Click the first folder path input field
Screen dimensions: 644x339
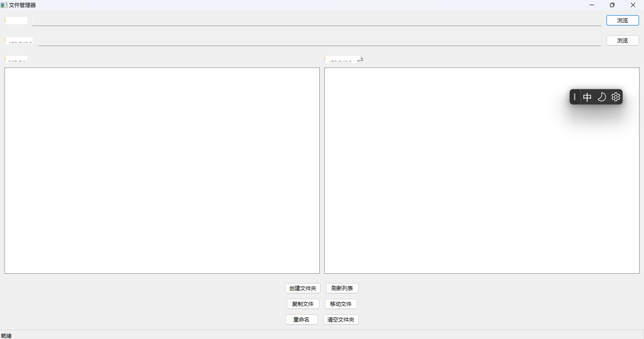[x=316, y=21]
